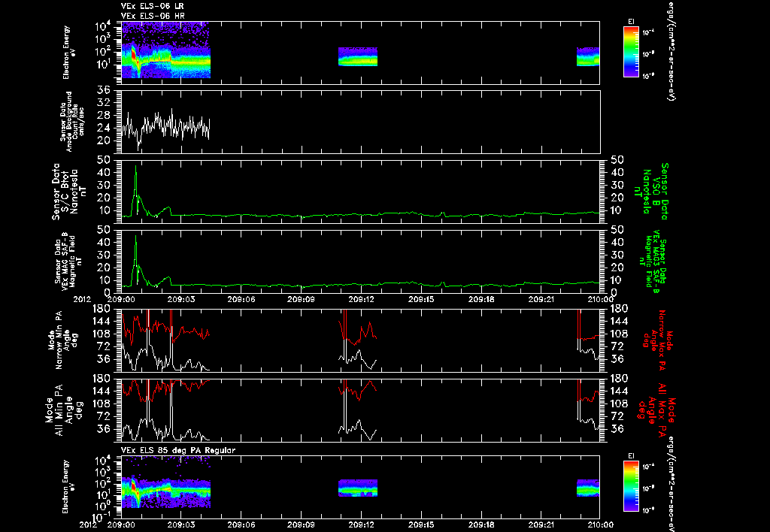Click the 'Anode Background Count Rate' axis label

pos(72,122)
